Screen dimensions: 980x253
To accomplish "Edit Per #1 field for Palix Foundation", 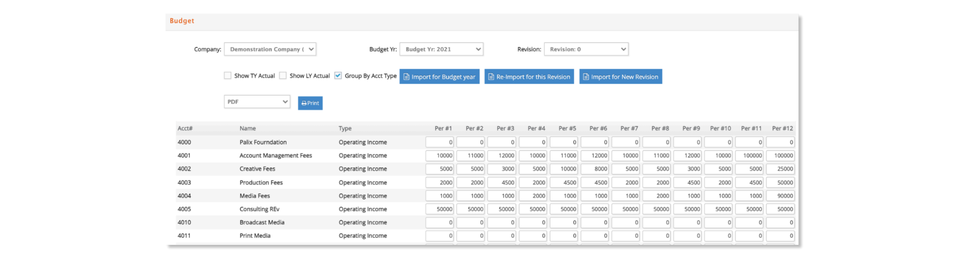I will (440, 142).
